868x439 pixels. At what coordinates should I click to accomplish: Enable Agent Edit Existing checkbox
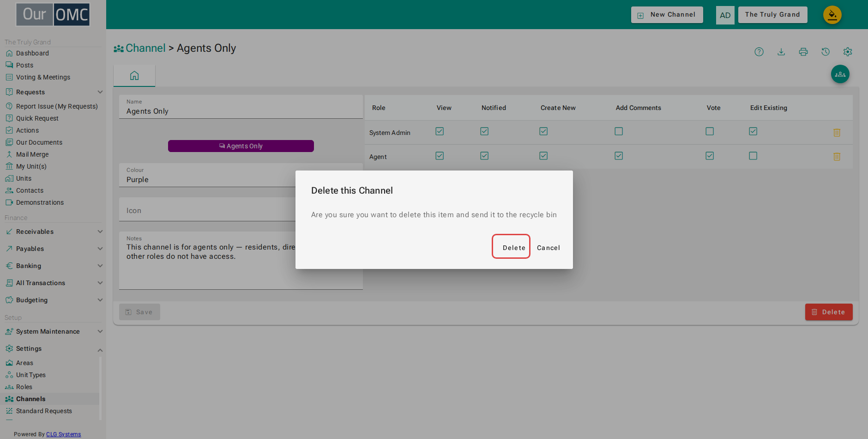point(753,156)
